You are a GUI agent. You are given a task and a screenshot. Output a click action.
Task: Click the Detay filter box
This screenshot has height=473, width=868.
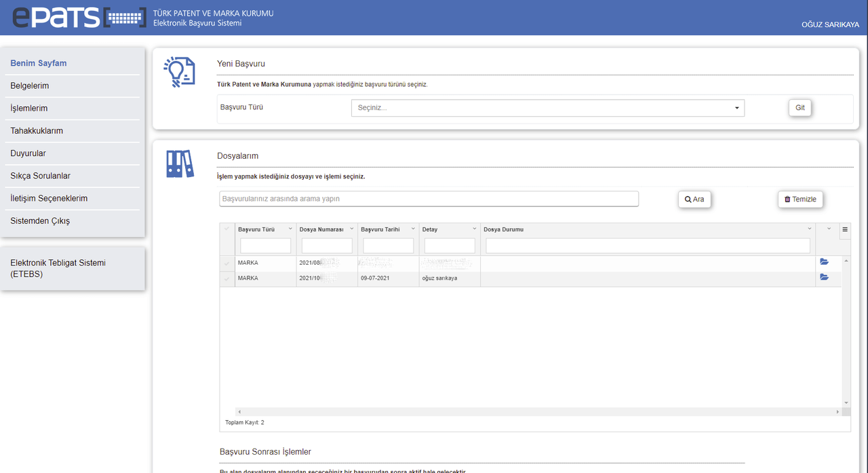[450, 246]
